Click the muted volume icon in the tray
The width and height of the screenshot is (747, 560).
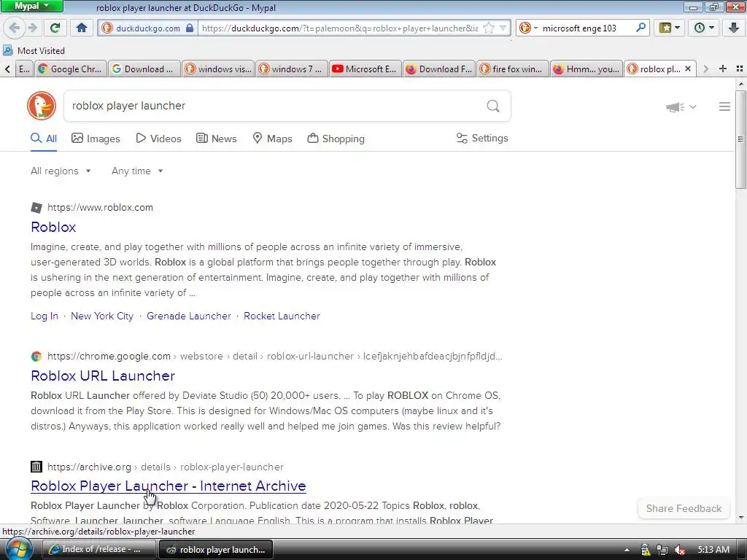click(680, 550)
